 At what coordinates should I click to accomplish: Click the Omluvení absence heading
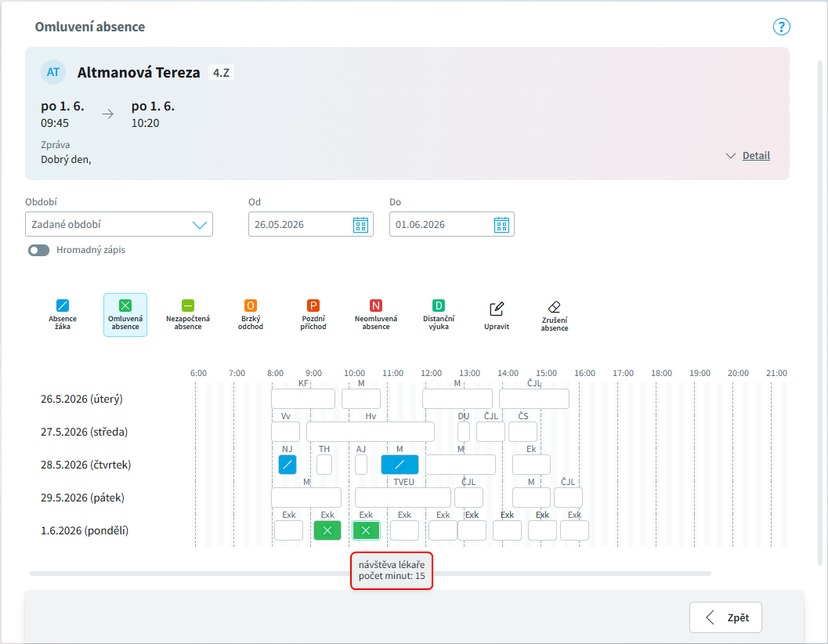(90, 27)
